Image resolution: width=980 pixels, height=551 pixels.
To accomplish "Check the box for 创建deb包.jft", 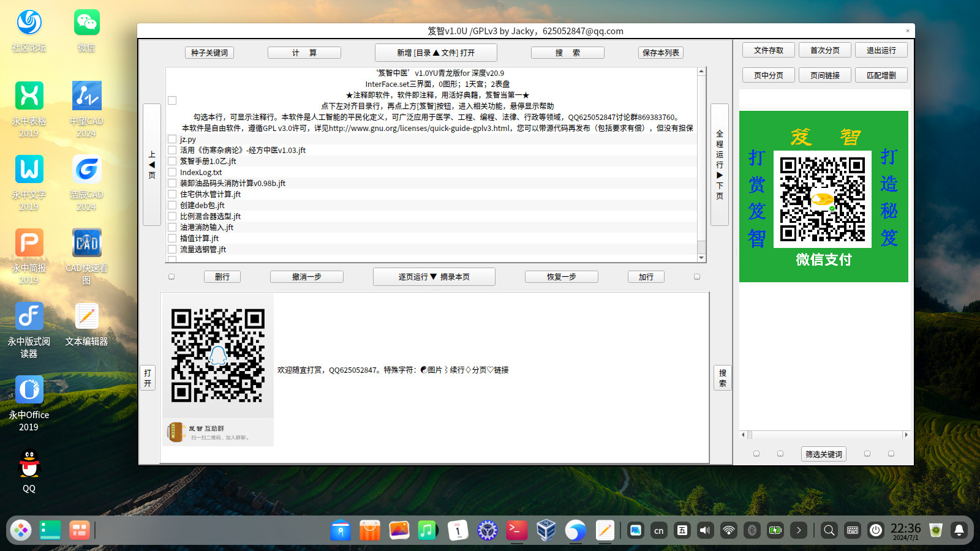I will pos(172,205).
